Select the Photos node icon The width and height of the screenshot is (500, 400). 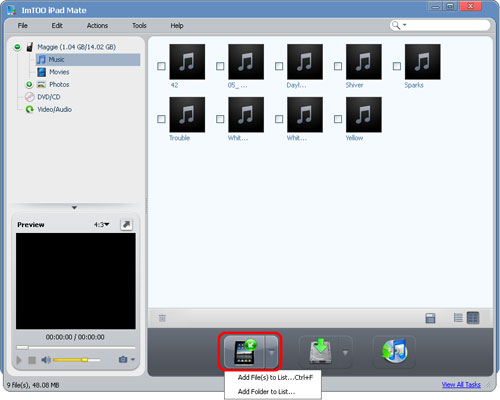pos(41,84)
